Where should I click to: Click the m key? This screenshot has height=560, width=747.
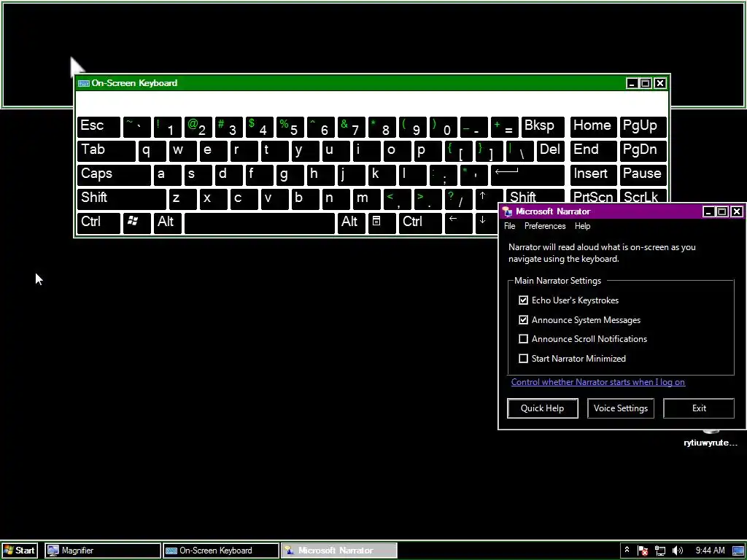366,199
